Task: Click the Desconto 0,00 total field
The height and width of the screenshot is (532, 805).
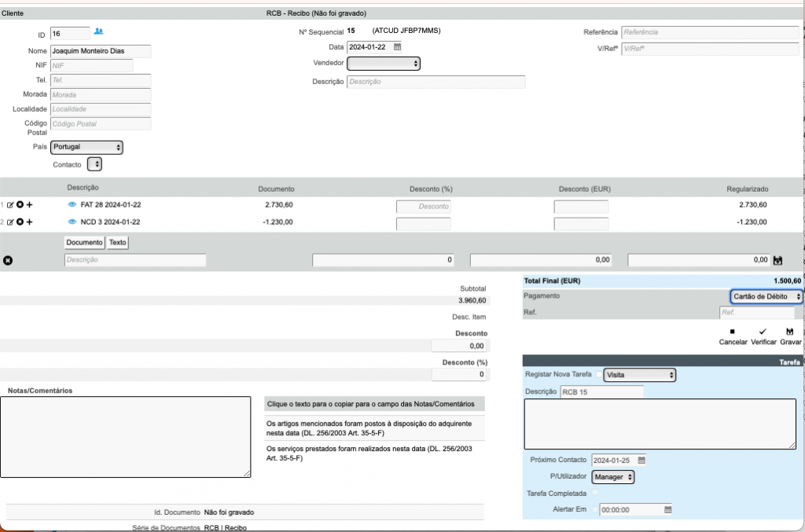Action: [x=461, y=346]
